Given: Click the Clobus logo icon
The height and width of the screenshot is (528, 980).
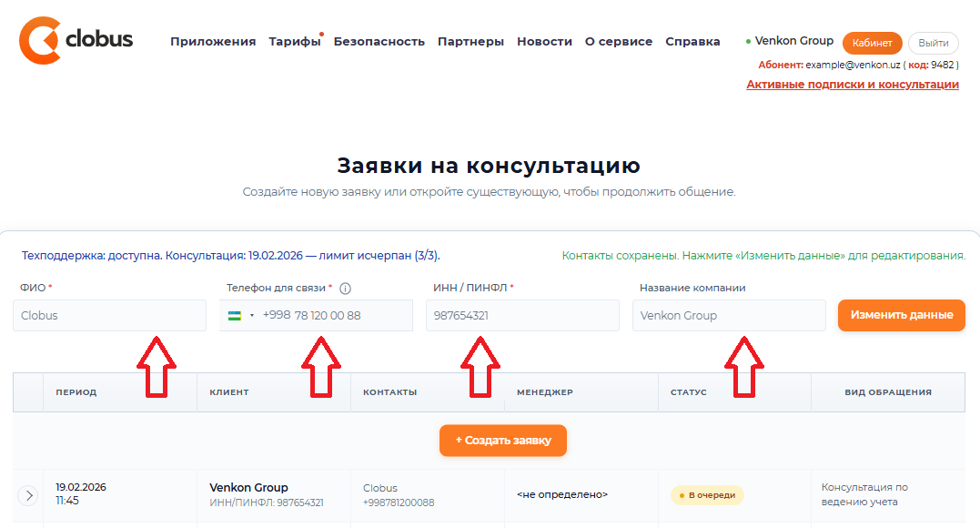Looking at the screenshot, I should (41, 40).
